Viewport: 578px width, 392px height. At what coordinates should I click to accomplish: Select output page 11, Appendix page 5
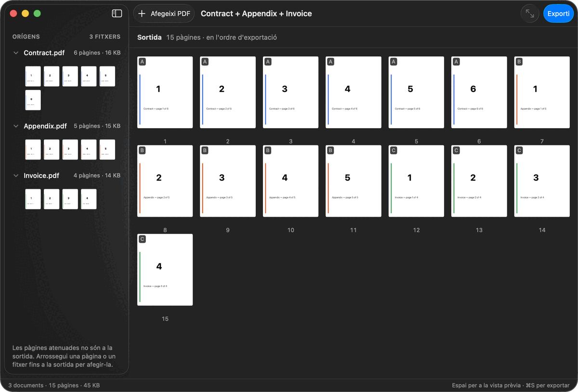[354, 181]
